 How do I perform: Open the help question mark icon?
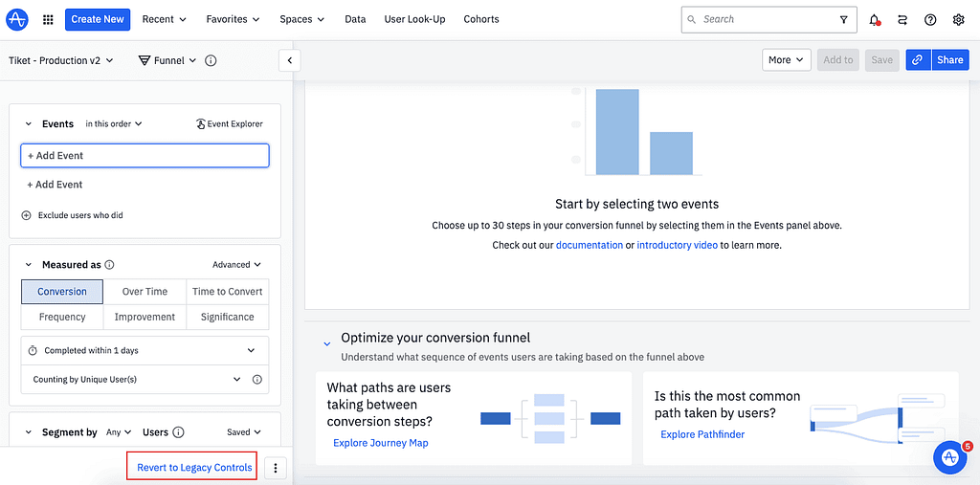pos(930,20)
